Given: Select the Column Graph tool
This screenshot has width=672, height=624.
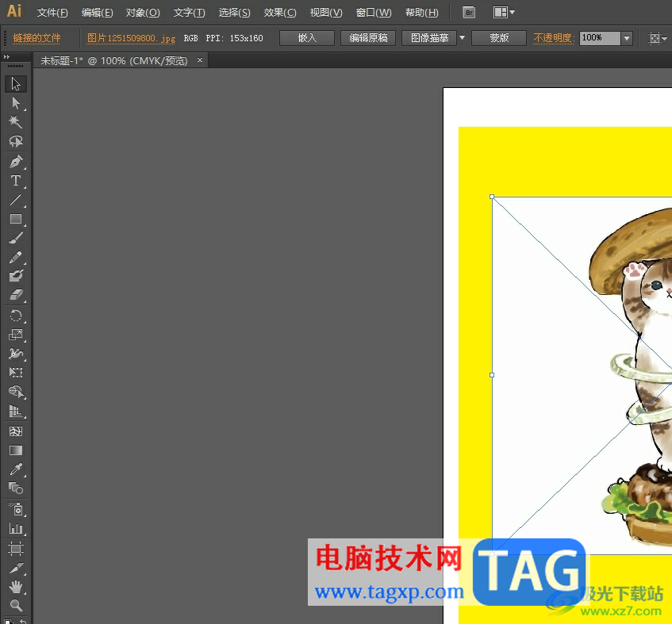Looking at the screenshot, I should pos(16,528).
